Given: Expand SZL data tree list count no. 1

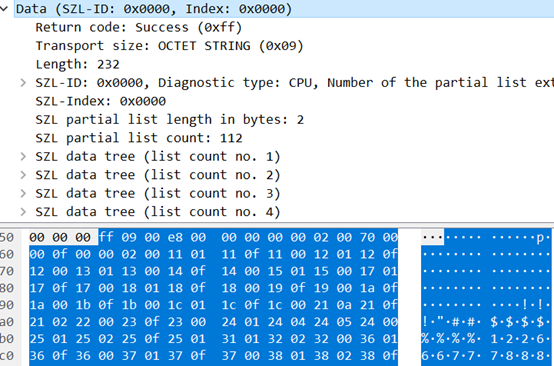Looking at the screenshot, I should tap(23, 157).
